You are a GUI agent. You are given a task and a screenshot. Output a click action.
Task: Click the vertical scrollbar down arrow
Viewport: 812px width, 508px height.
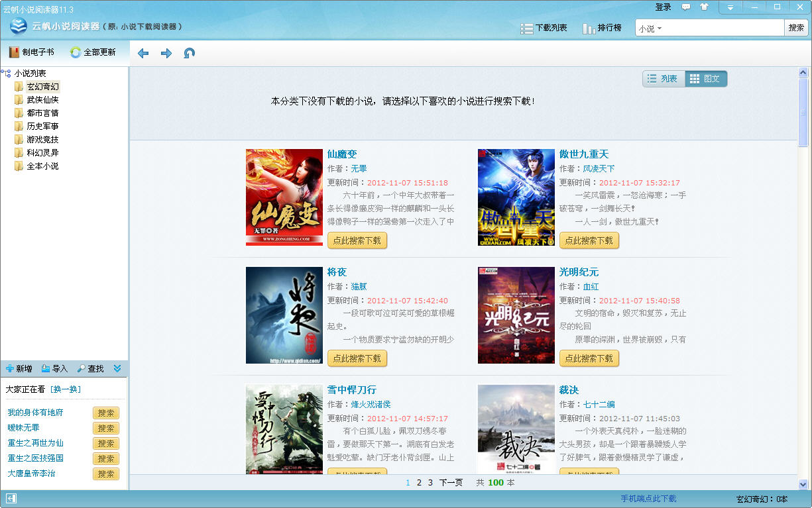tap(803, 484)
